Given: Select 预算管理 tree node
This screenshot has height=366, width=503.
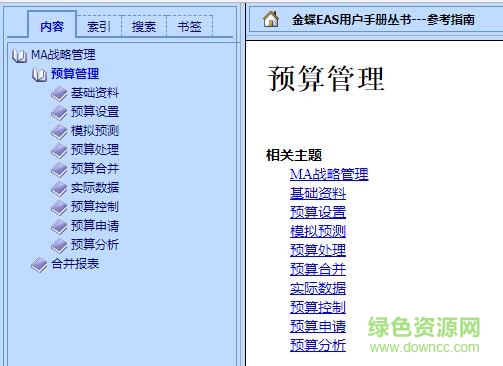Looking at the screenshot, I should [75, 74].
